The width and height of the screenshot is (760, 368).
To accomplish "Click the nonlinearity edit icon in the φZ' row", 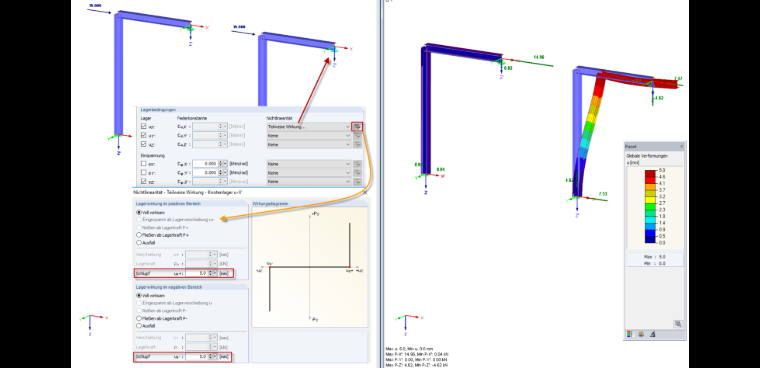I will (357, 181).
